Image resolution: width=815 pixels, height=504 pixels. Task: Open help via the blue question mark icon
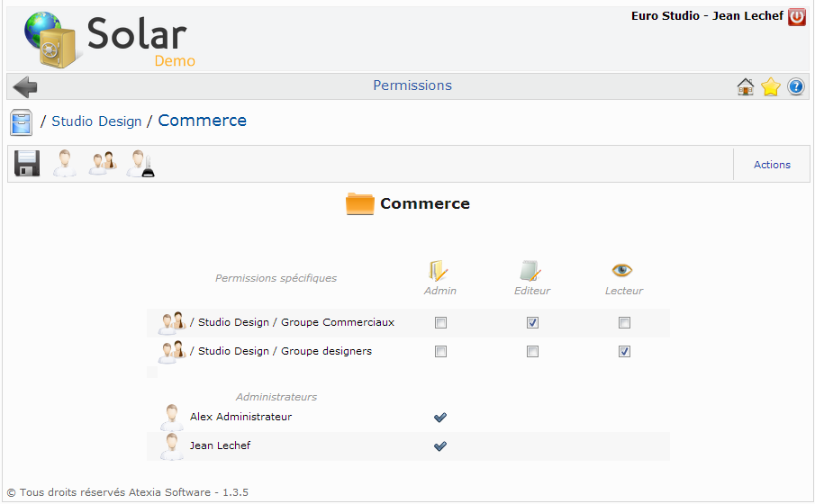point(796,86)
